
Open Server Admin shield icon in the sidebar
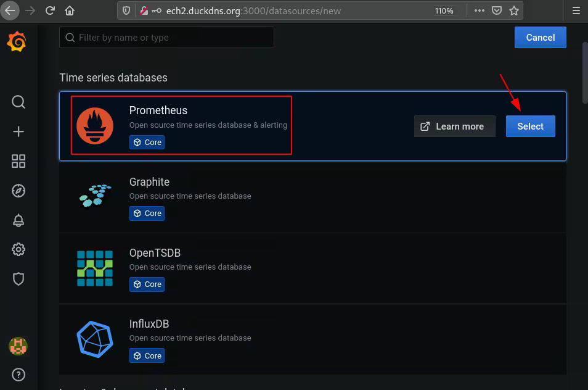(x=18, y=279)
